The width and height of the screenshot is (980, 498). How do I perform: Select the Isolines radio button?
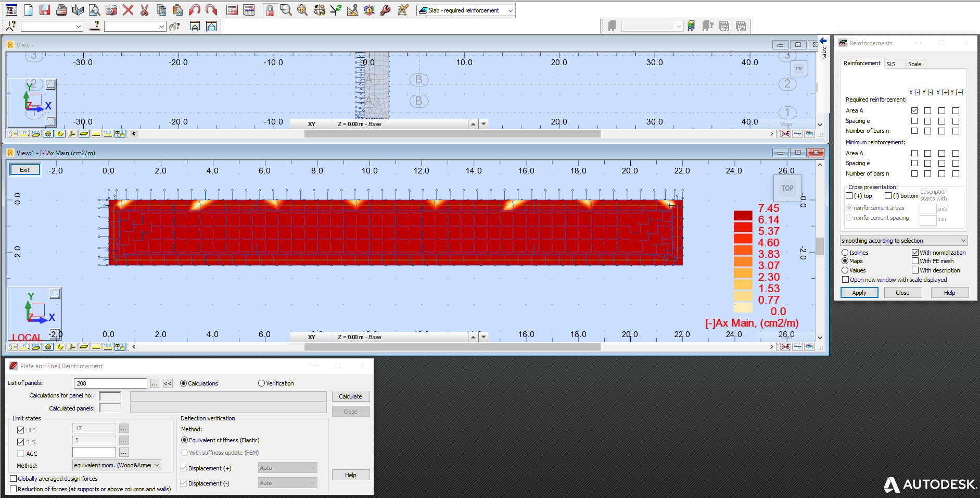[x=845, y=253]
